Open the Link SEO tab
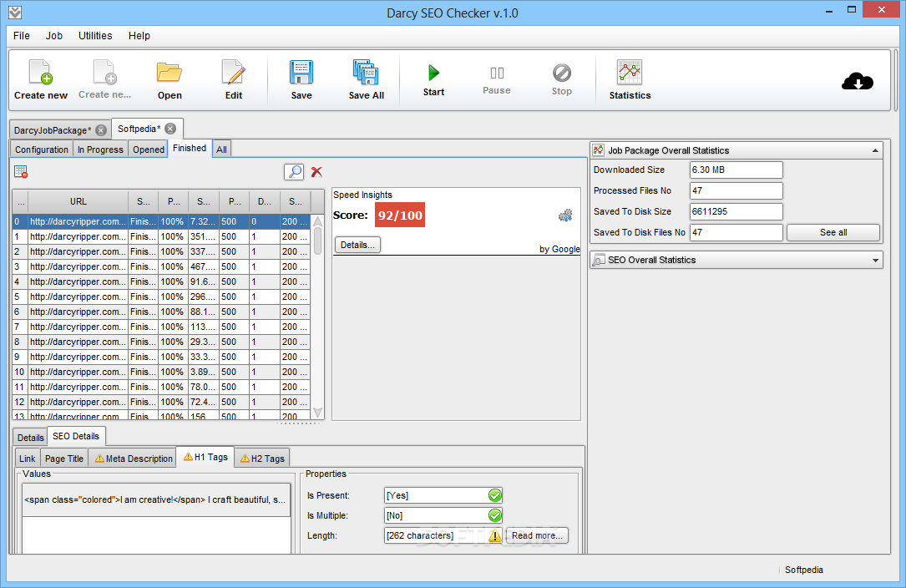906x588 pixels. 28,459
